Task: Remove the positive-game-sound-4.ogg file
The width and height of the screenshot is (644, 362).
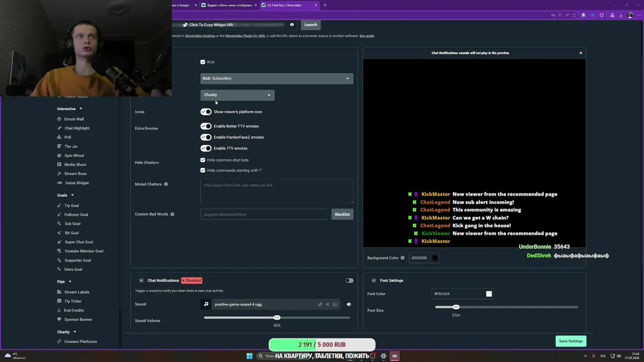Action: coord(328,304)
